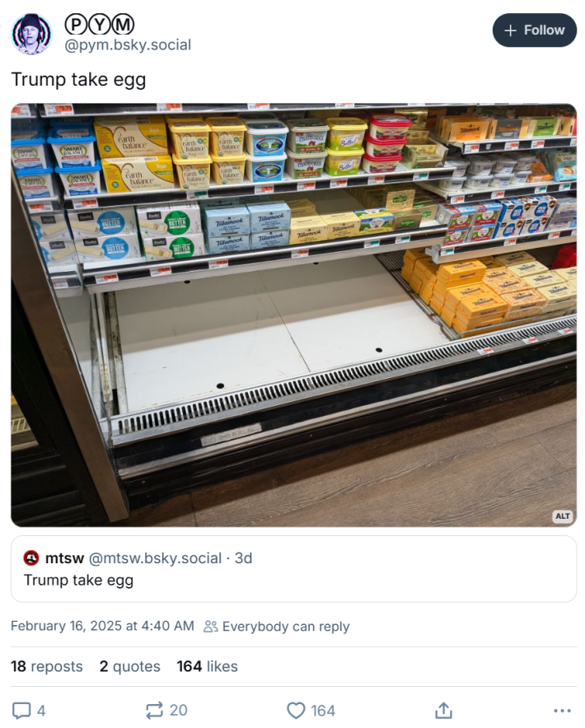Toggle follow state for @pym.bsky.social
585x728 pixels.
point(534,30)
